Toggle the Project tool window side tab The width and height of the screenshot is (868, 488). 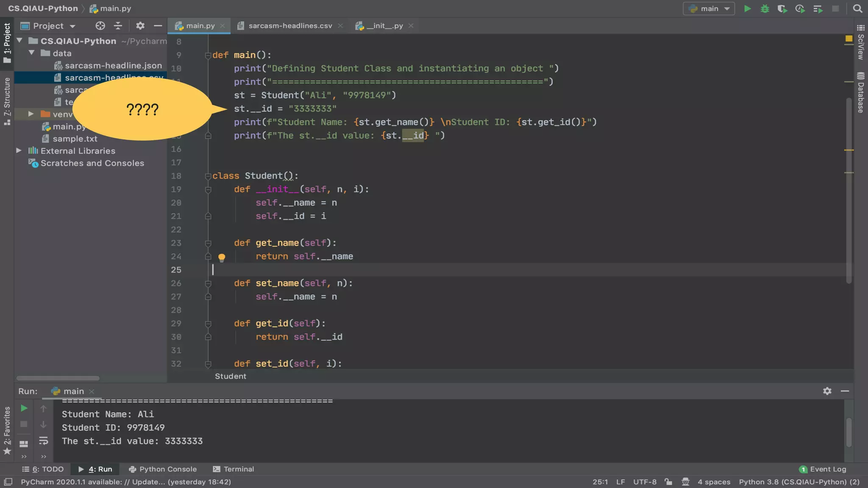[x=7, y=42]
